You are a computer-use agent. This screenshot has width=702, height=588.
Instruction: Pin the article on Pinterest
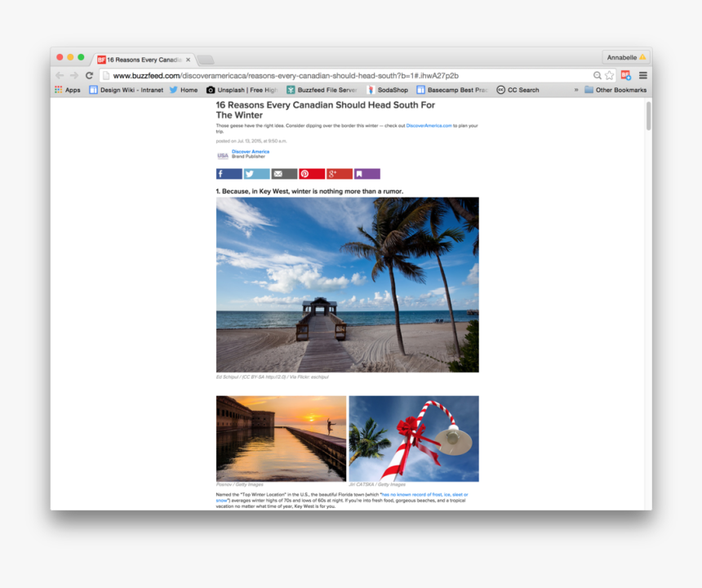[312, 174]
